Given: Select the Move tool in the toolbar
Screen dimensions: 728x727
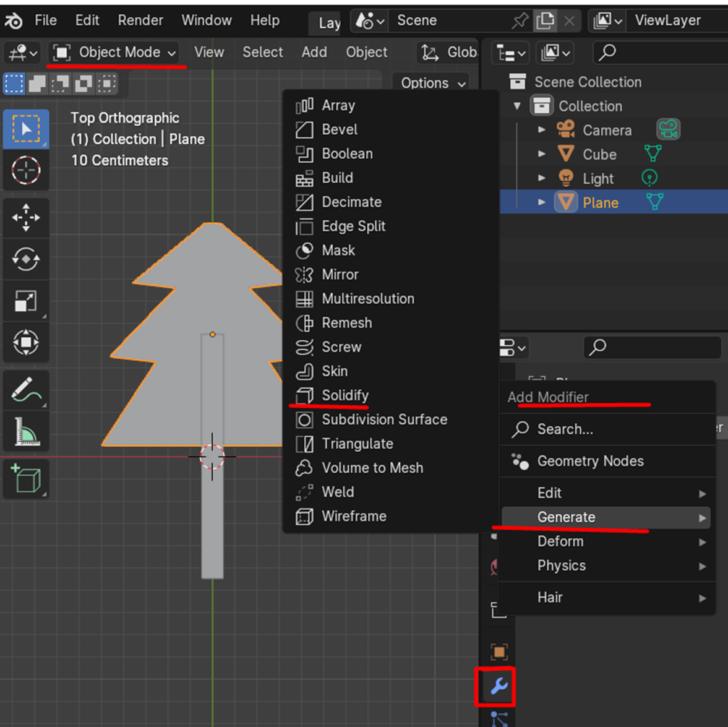Looking at the screenshot, I should click(x=25, y=217).
